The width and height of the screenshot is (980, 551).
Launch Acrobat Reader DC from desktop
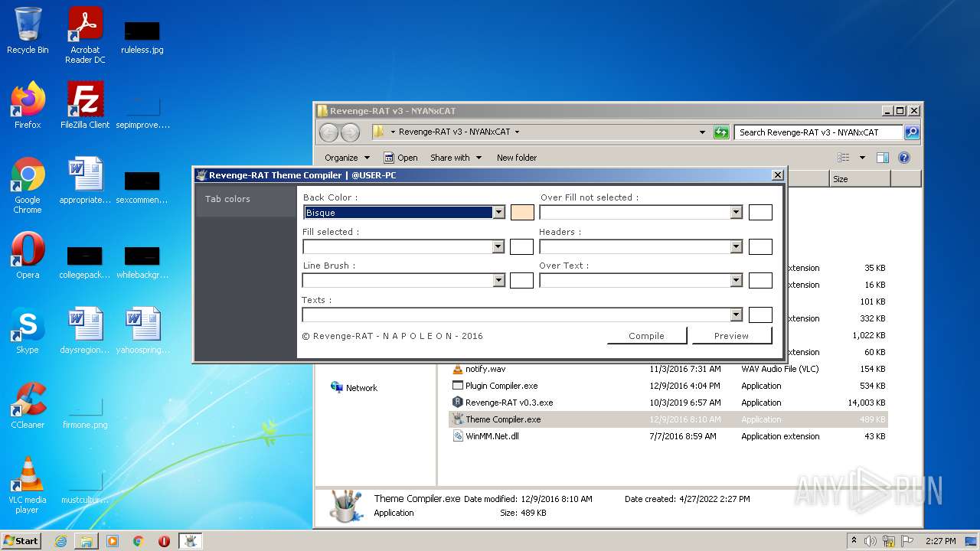tap(85, 35)
